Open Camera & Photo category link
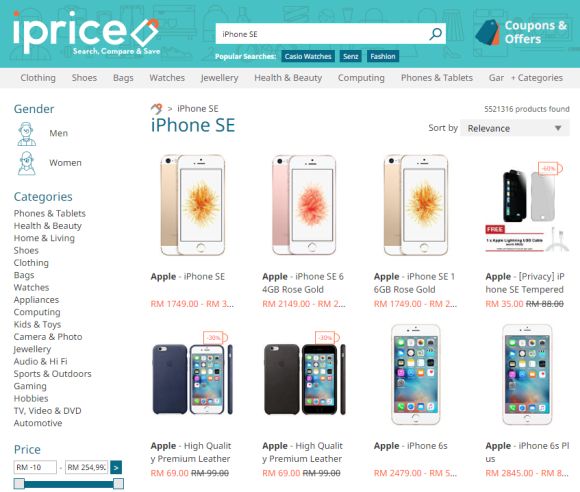This screenshot has width=580, height=492. pos(48,337)
